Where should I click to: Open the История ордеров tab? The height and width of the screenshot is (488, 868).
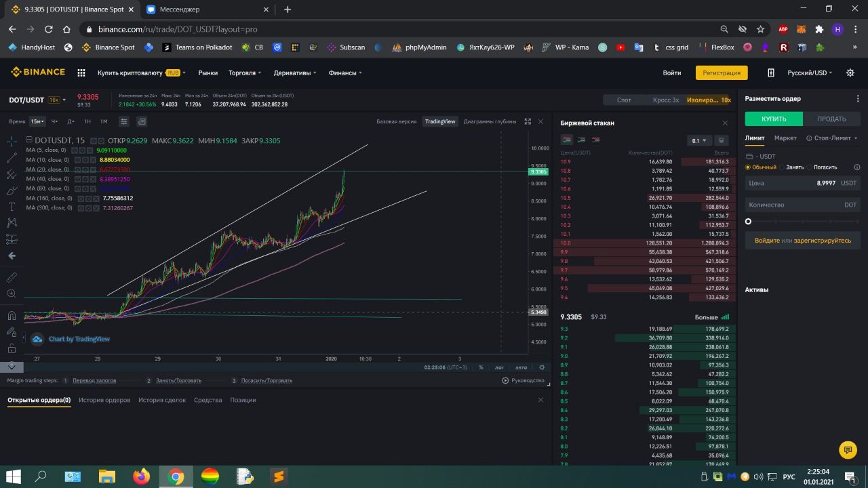coord(104,400)
